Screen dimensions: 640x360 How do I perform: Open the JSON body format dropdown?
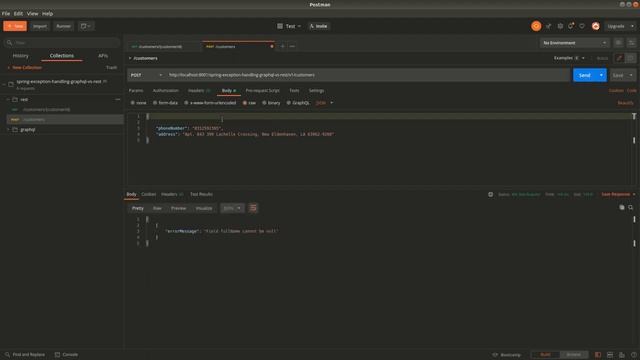(324, 103)
